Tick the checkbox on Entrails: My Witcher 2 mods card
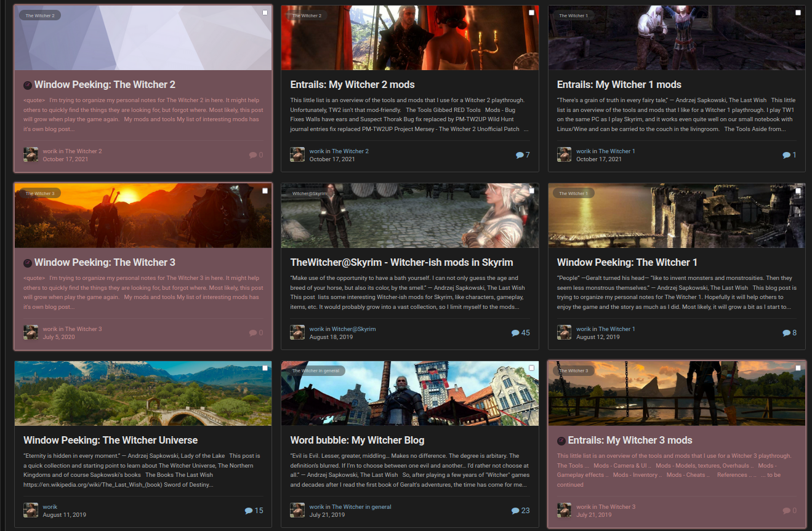812x531 pixels. point(531,12)
